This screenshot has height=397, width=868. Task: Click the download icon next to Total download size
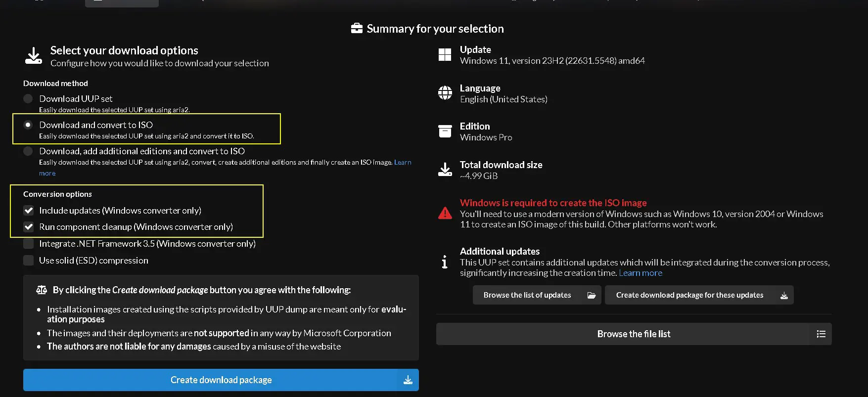point(445,170)
